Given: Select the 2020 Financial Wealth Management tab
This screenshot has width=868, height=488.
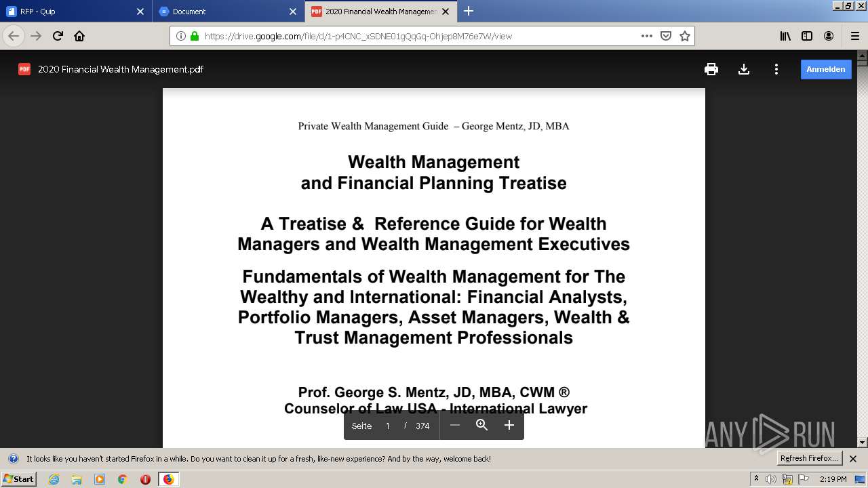Looking at the screenshot, I should [x=380, y=12].
